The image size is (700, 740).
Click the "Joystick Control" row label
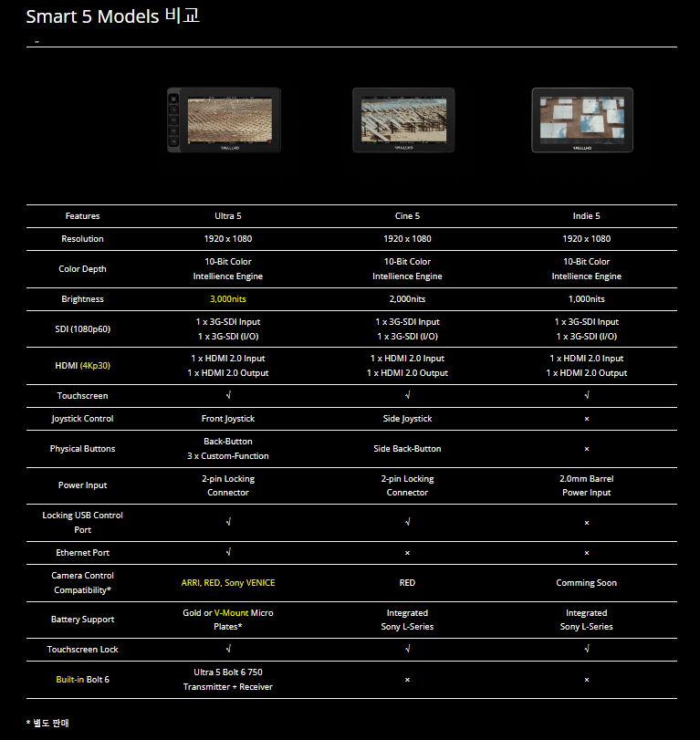click(83, 419)
